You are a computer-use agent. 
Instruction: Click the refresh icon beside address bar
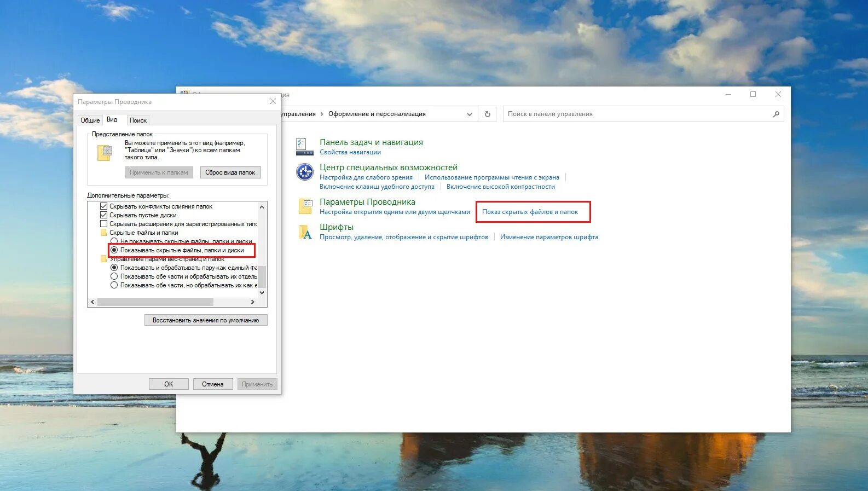(487, 114)
